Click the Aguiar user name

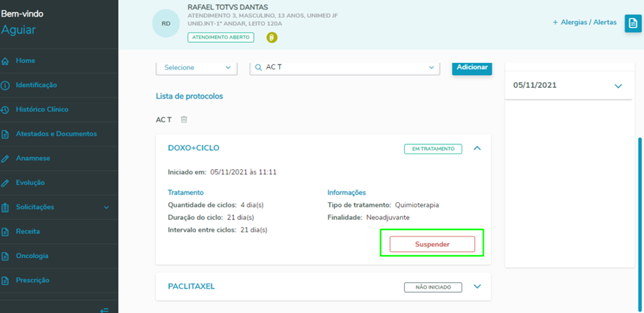tap(18, 30)
